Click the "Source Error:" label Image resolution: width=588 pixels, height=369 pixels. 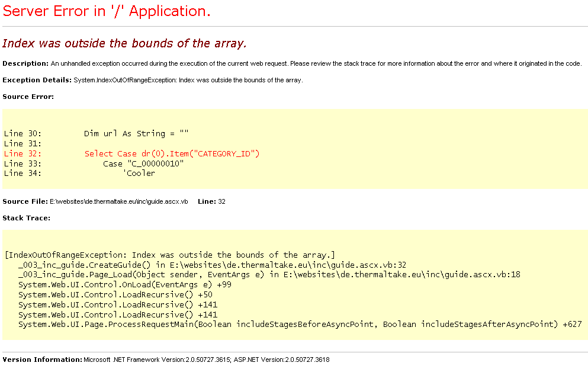[28, 97]
